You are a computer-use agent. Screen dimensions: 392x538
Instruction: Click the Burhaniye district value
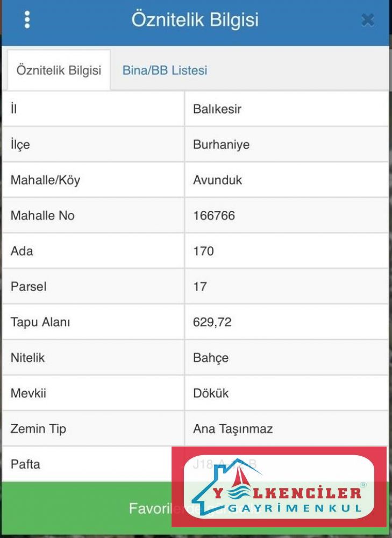(221, 145)
